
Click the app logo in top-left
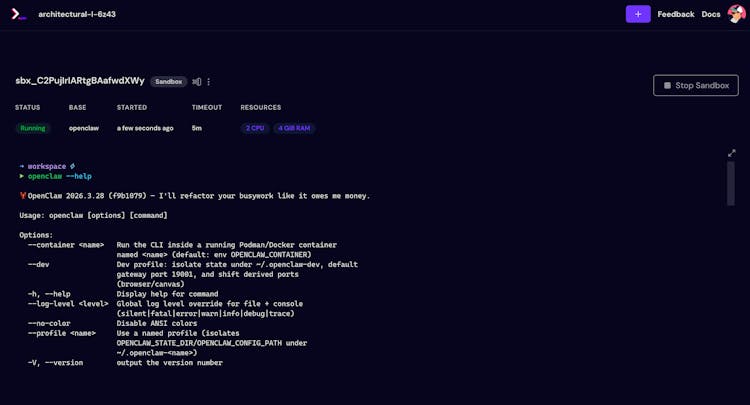pos(19,15)
